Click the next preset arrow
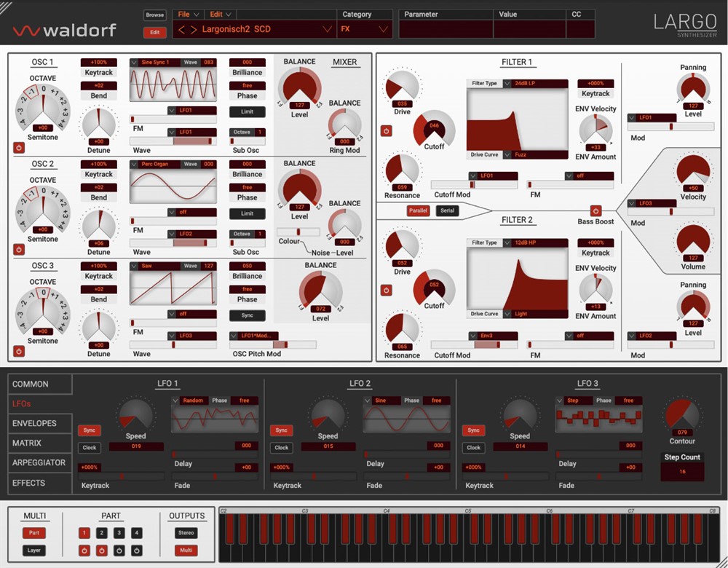Screen dimensions: 728x568 (194, 30)
